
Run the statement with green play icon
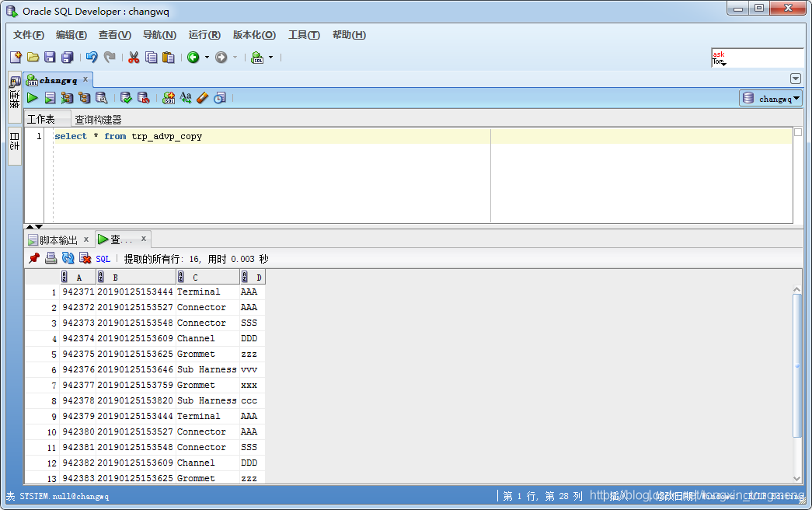click(32, 97)
